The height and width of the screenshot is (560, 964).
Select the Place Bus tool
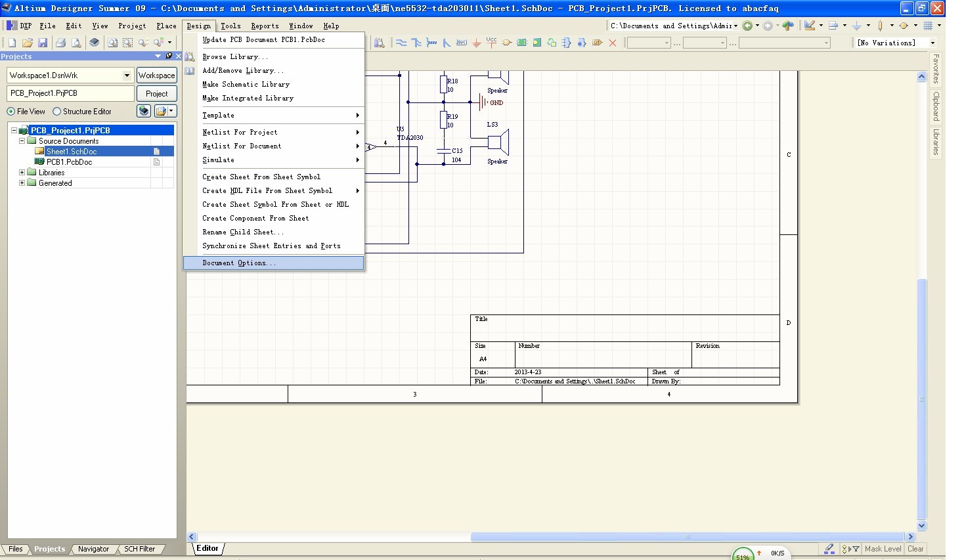[x=416, y=43]
